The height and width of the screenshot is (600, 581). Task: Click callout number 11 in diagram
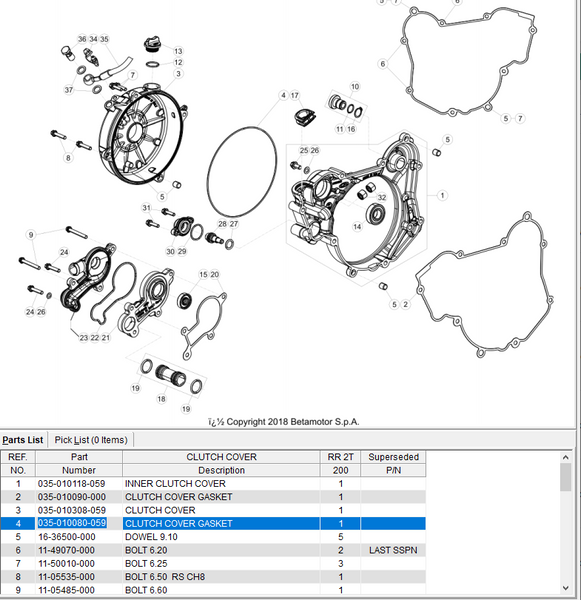[340, 129]
